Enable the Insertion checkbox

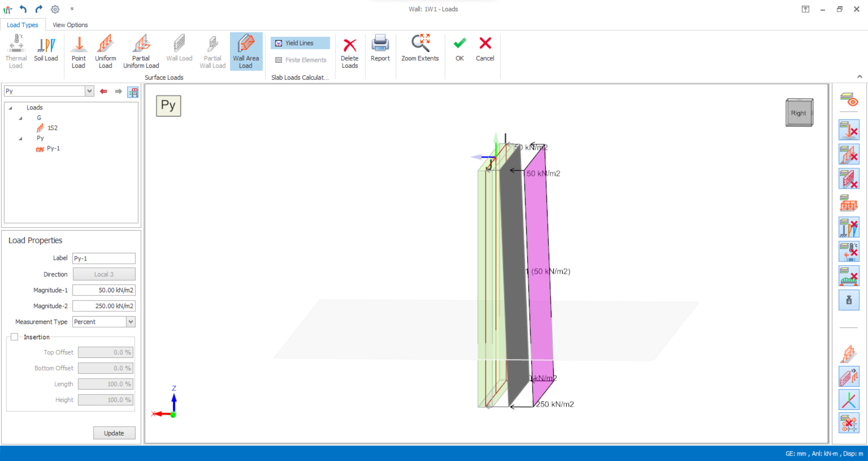coord(14,337)
